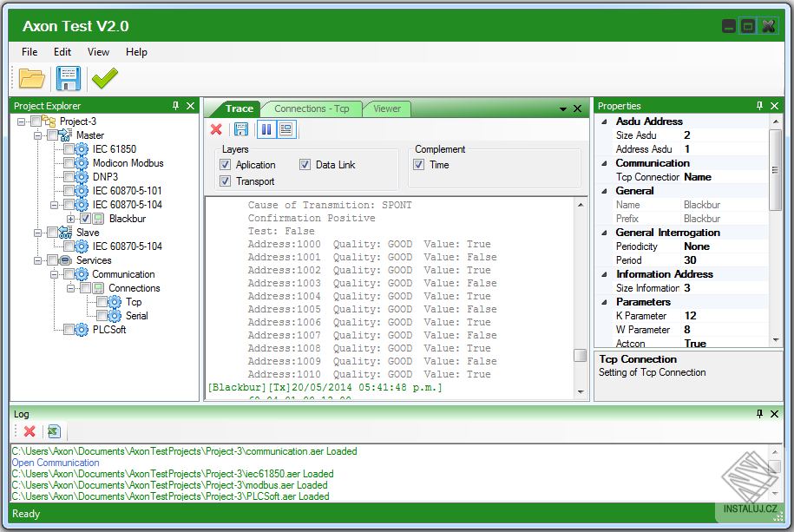Clear the Log with the red X icon
The image size is (794, 532).
pyautogui.click(x=30, y=431)
